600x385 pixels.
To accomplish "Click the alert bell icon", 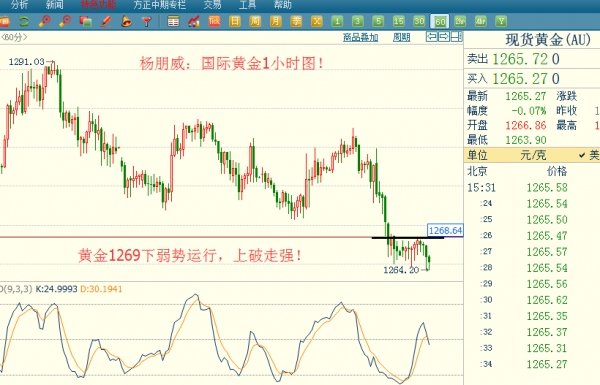I will coord(126,21).
